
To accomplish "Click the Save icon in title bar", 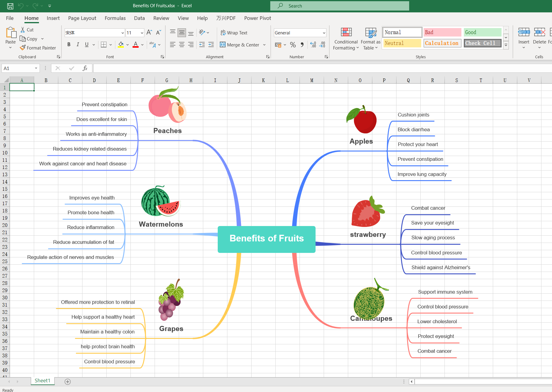I will (10, 6).
